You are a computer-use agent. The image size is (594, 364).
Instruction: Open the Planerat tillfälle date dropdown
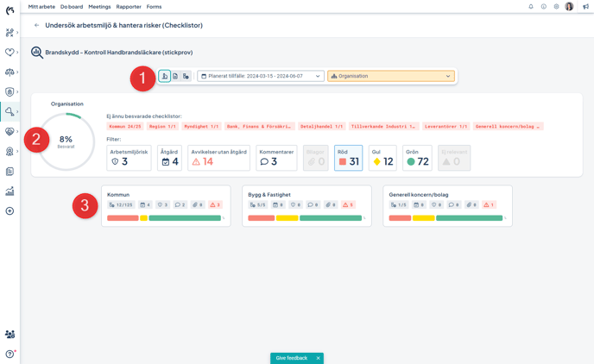260,76
